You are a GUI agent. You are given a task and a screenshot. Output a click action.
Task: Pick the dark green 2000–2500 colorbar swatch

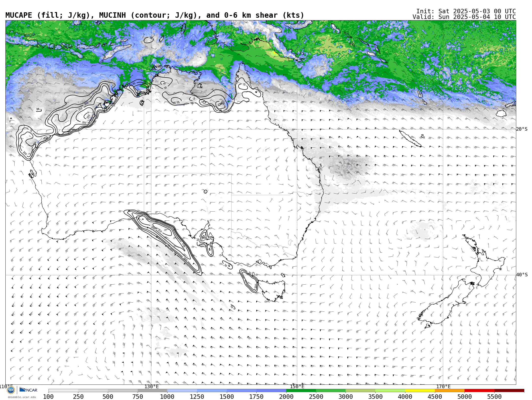pyautogui.click(x=301, y=391)
